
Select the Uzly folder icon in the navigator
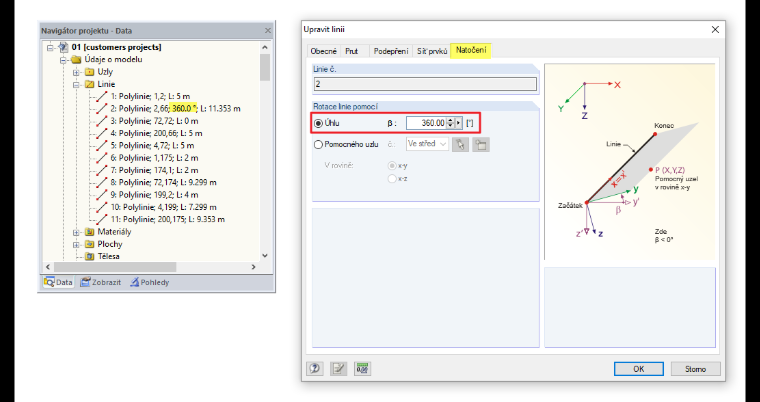click(90, 72)
